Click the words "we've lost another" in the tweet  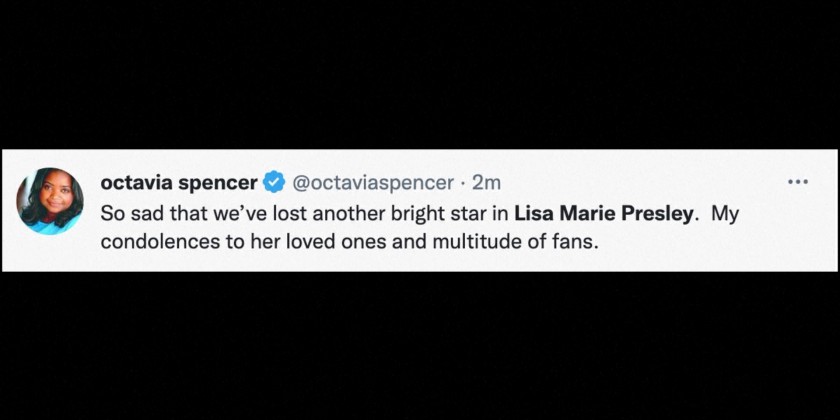[281, 214]
